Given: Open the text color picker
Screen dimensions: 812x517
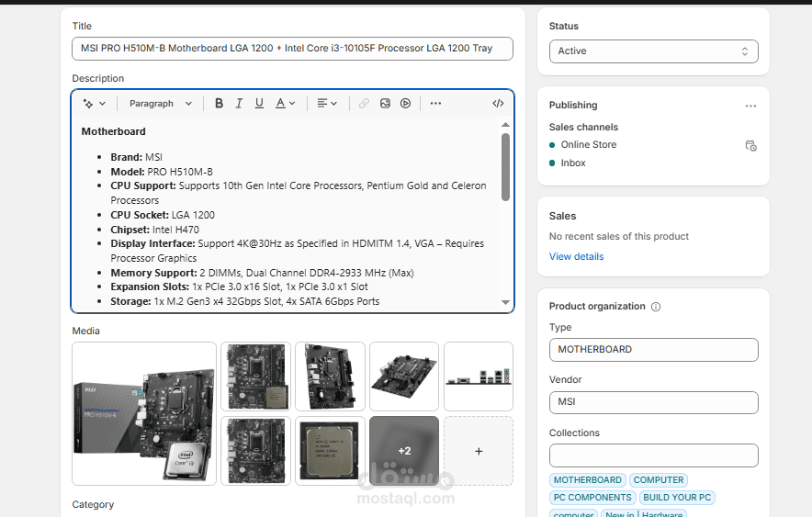Looking at the screenshot, I should 285,104.
